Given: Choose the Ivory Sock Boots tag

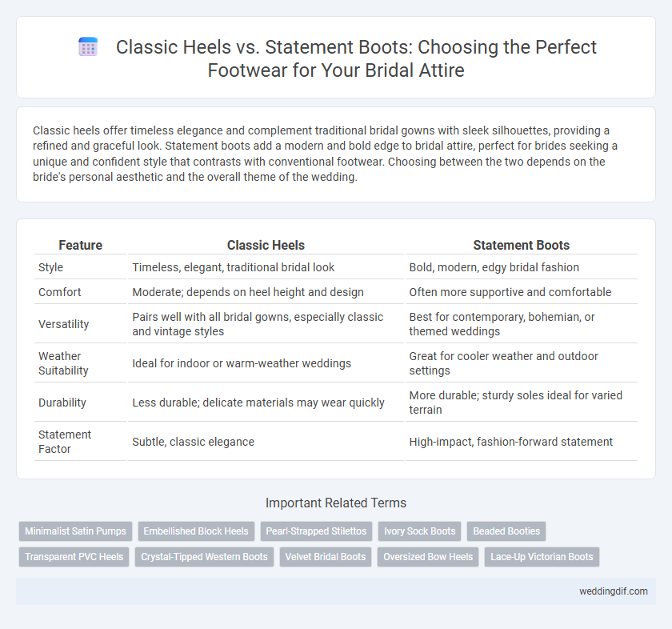Looking at the screenshot, I should [419, 531].
